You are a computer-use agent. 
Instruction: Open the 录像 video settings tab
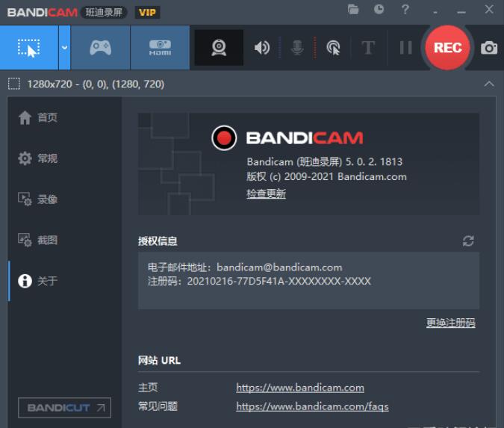pos(38,199)
